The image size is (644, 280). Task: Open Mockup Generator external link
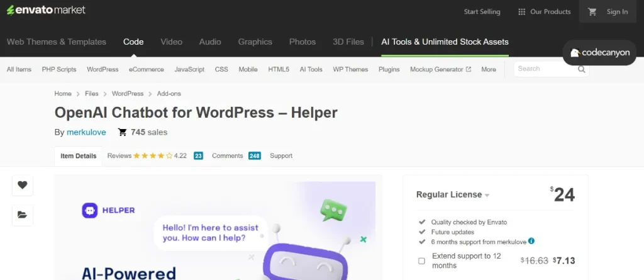pos(440,69)
